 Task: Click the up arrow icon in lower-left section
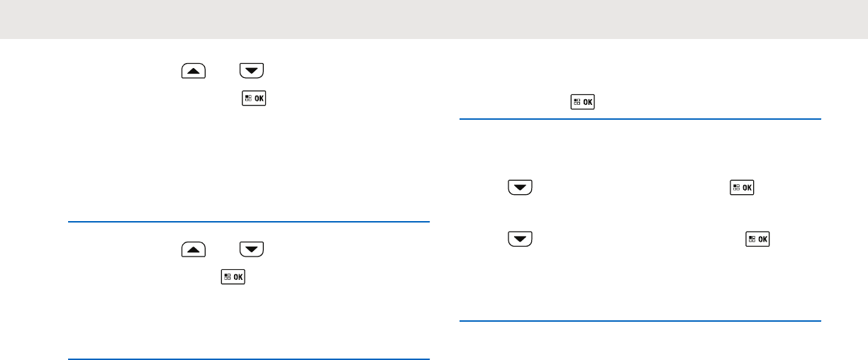tap(194, 249)
